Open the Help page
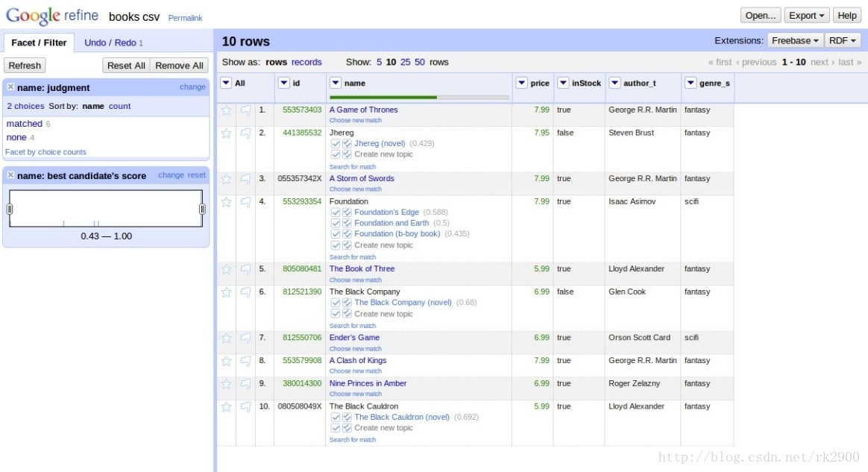This screenshot has width=868, height=472. (x=847, y=16)
